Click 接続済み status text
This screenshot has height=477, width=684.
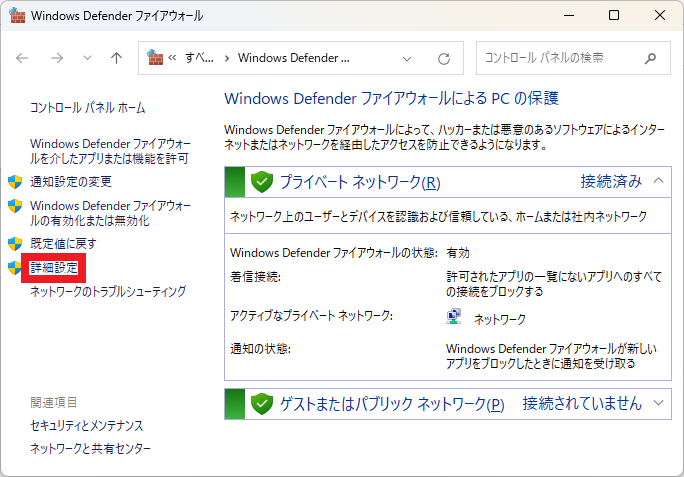(x=611, y=181)
